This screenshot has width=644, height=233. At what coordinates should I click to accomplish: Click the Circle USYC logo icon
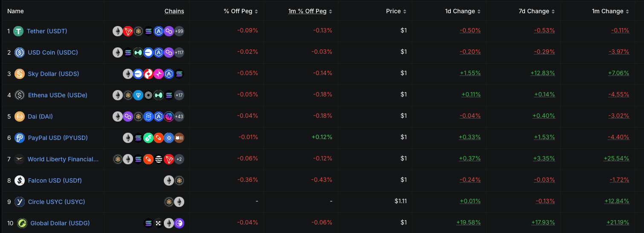tap(20, 202)
